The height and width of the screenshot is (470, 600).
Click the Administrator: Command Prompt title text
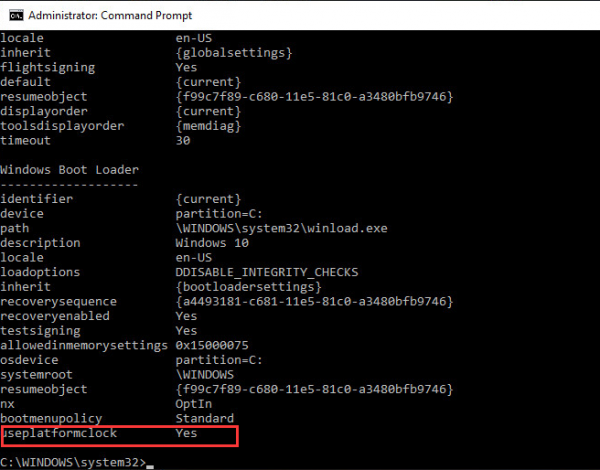[x=110, y=15]
